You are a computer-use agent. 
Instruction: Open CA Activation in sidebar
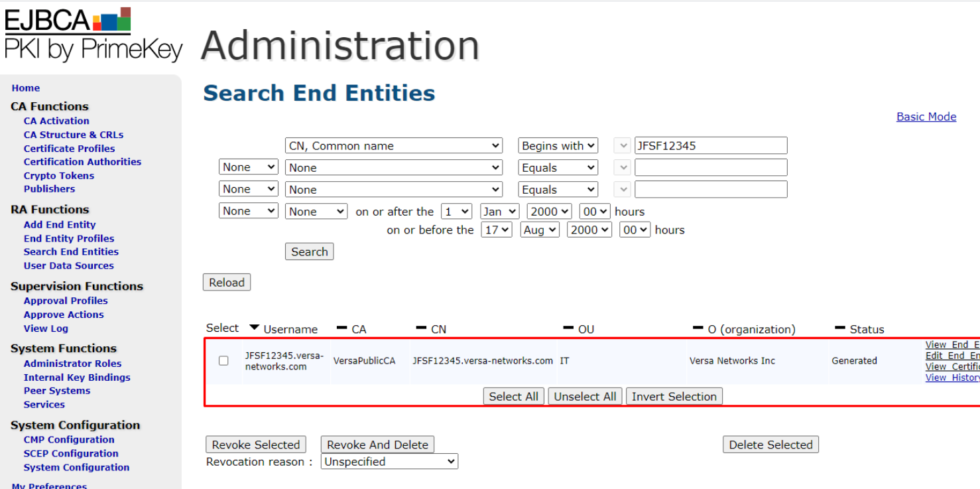click(x=56, y=121)
